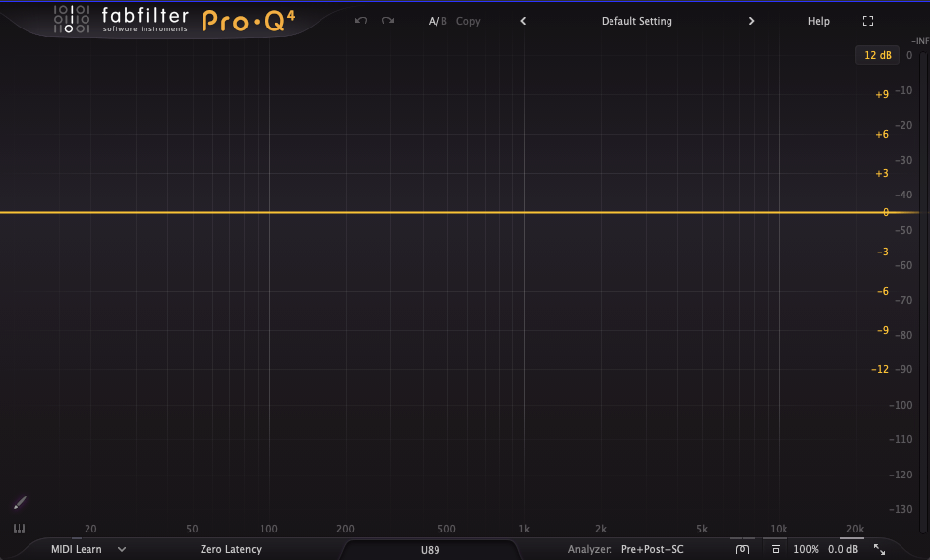Open the Zero Latency processing mode menu
The width and height of the screenshot is (930, 560).
231,550
